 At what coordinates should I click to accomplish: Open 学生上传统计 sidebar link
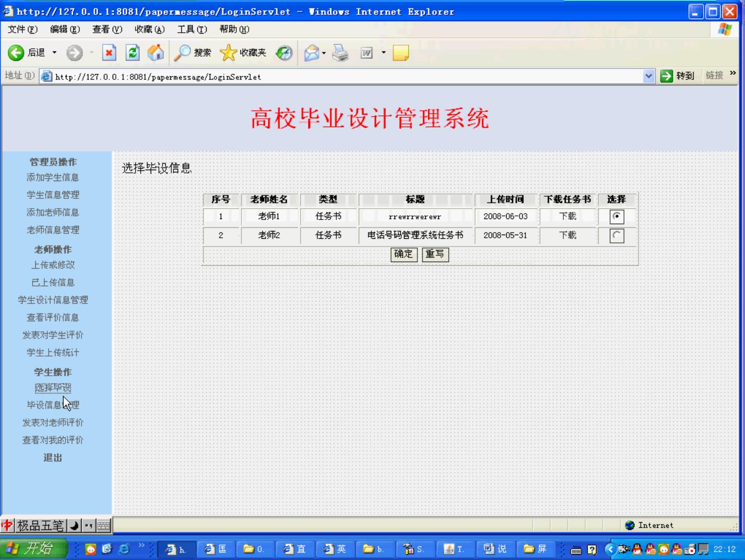click(x=53, y=353)
